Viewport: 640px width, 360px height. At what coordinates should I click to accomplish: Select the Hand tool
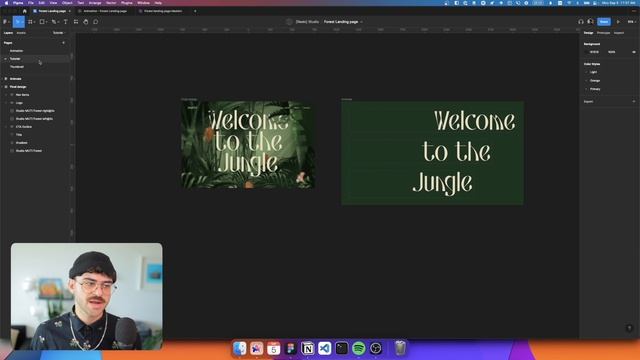[x=86, y=22]
